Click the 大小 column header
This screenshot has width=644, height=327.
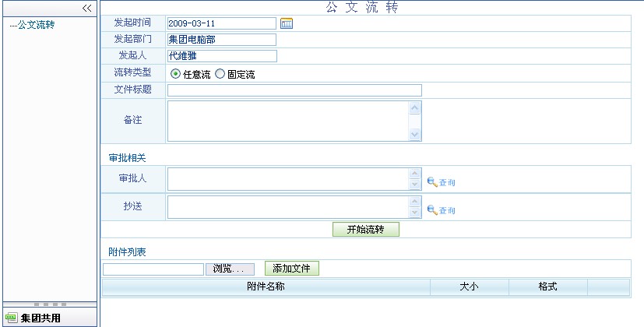pyautogui.click(x=469, y=287)
